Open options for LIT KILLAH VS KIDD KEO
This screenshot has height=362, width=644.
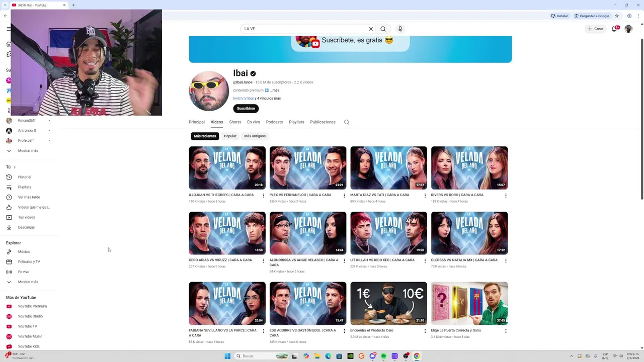pyautogui.click(x=425, y=261)
